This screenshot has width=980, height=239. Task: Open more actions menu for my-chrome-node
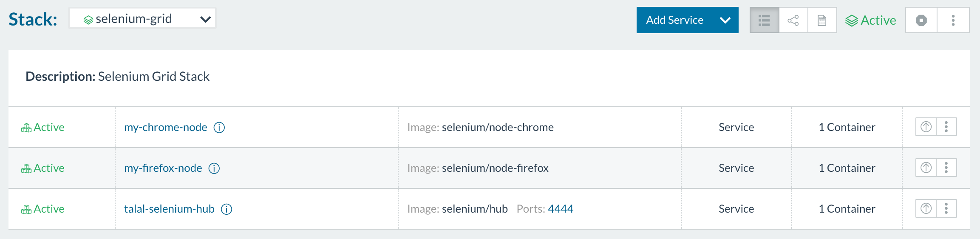click(x=946, y=127)
